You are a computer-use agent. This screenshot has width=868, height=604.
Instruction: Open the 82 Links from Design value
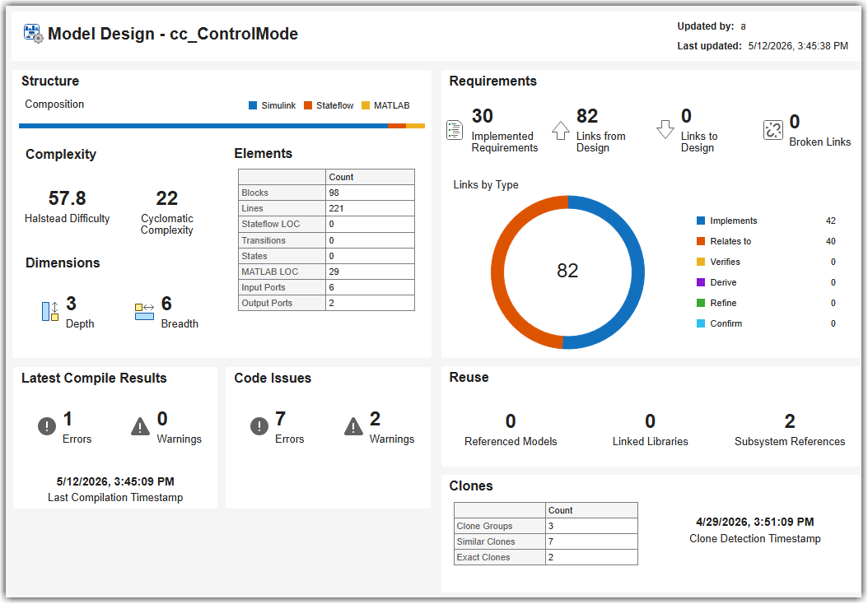click(x=587, y=115)
